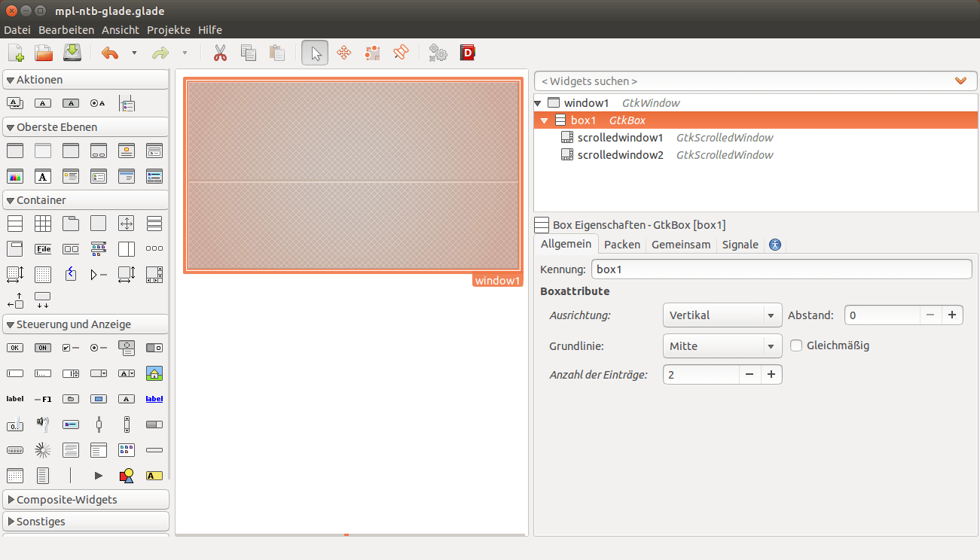Open the widget margins editing tool
Screen dimensions: 980x560
point(372,52)
